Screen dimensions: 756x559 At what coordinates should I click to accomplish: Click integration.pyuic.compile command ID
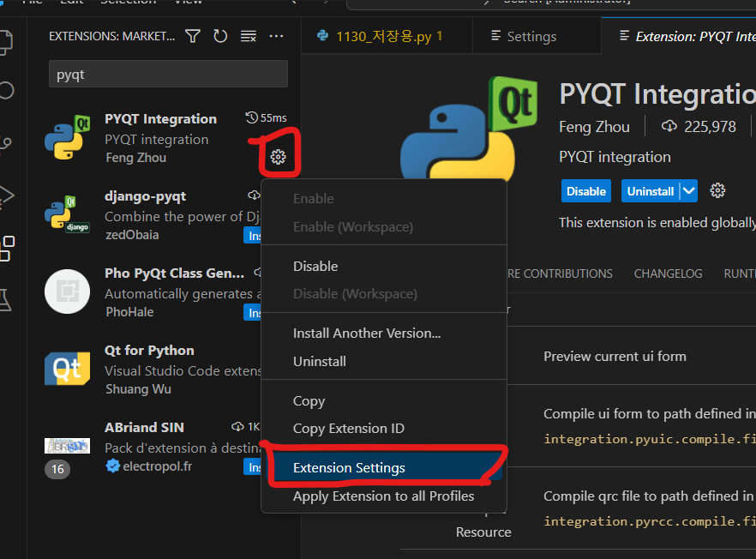[650, 439]
